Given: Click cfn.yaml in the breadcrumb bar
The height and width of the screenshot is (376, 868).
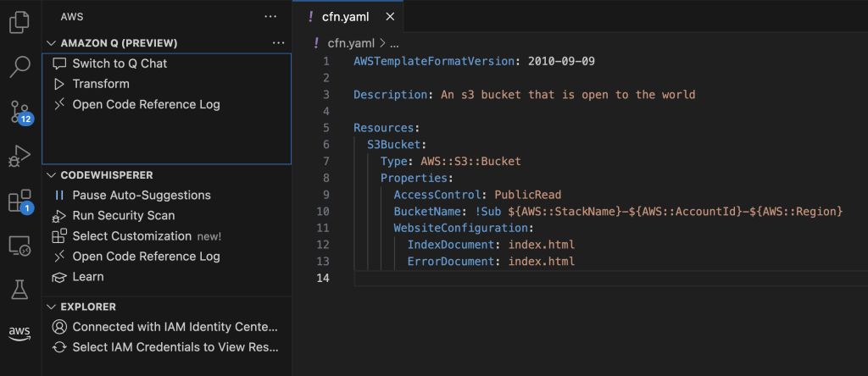Looking at the screenshot, I should (x=351, y=42).
